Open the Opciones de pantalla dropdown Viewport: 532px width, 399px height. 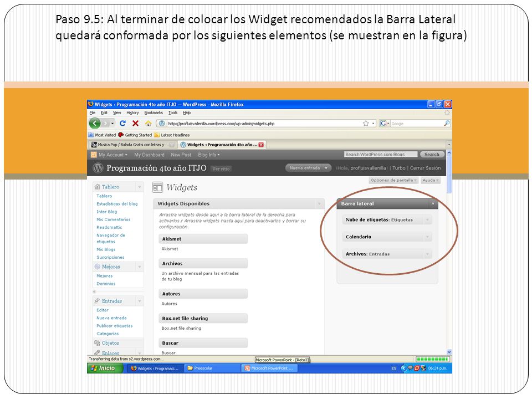click(393, 180)
